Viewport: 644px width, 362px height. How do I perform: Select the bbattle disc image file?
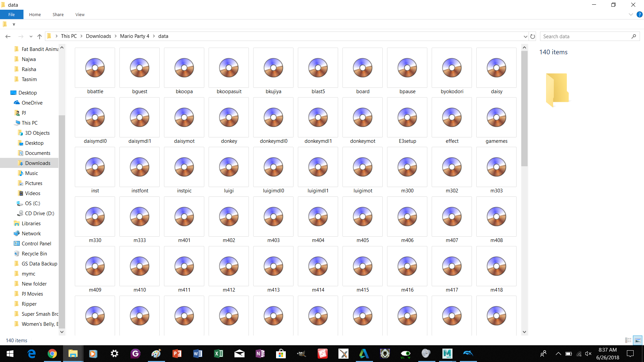click(x=95, y=68)
